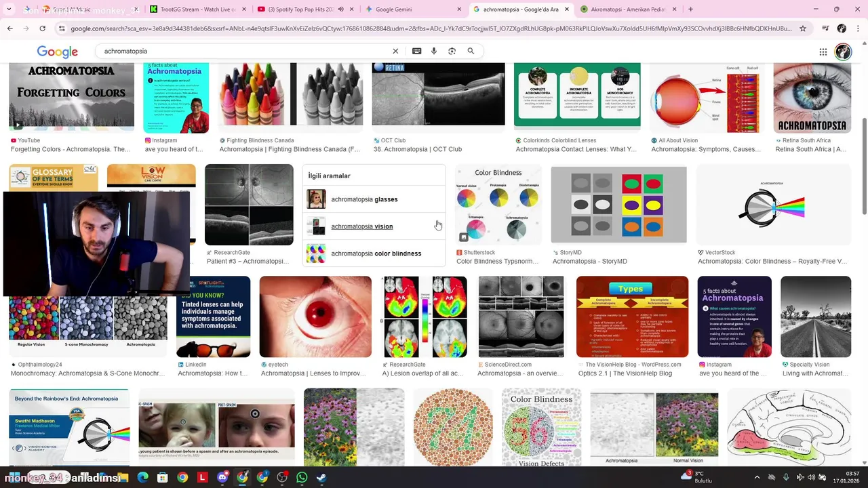Bookmark this page with star icon
Viewport: 868px width, 488px height.
(803, 28)
